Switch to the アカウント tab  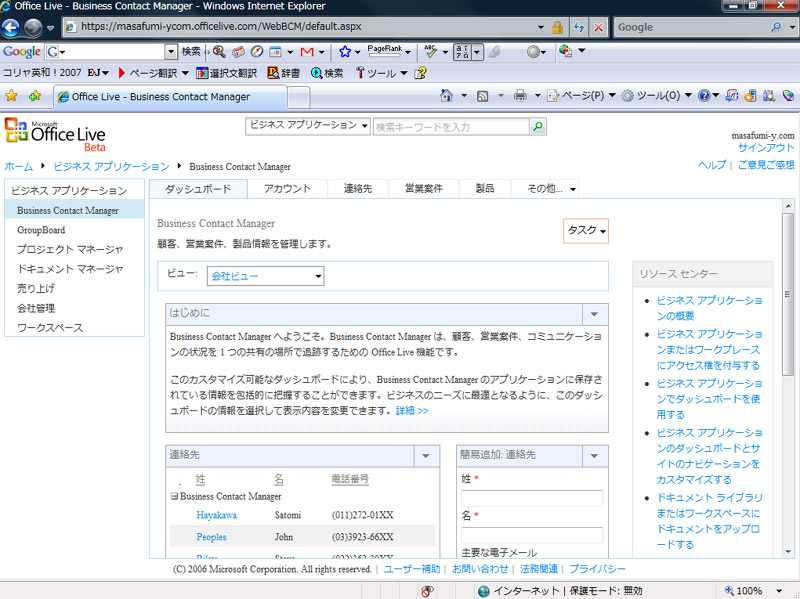point(287,189)
